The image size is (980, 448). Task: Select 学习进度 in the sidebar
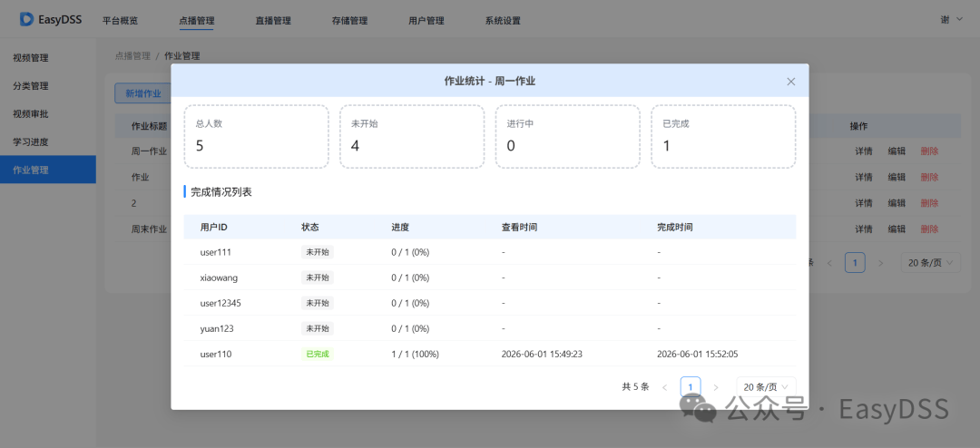point(48,141)
